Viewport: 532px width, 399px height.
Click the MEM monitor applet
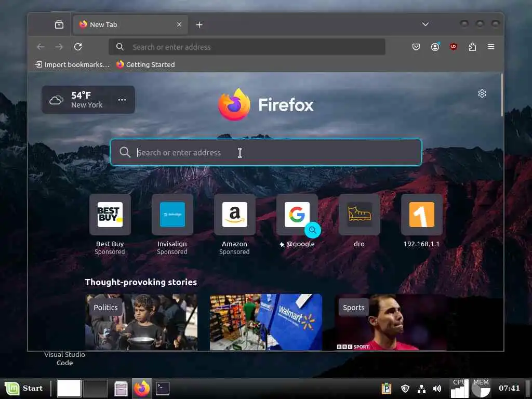481,388
